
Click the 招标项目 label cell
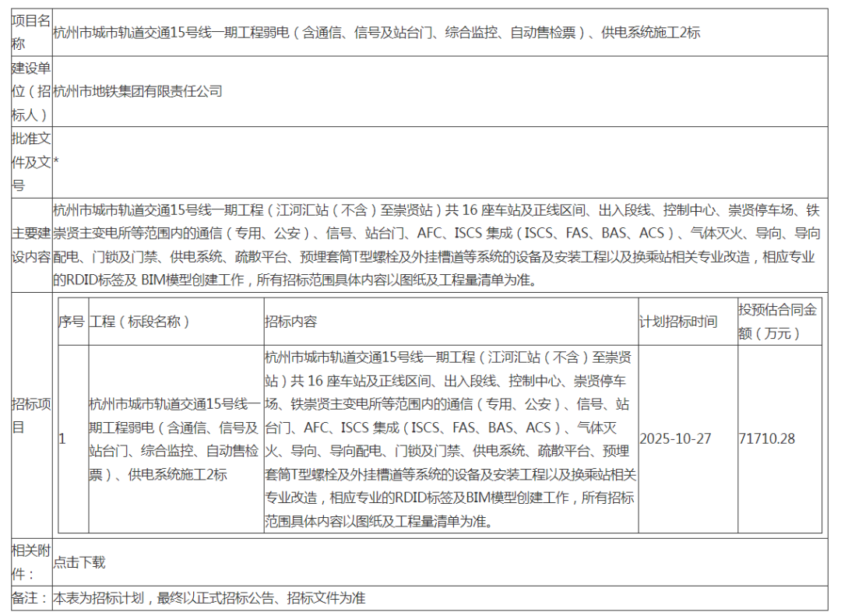pyautogui.click(x=31, y=415)
